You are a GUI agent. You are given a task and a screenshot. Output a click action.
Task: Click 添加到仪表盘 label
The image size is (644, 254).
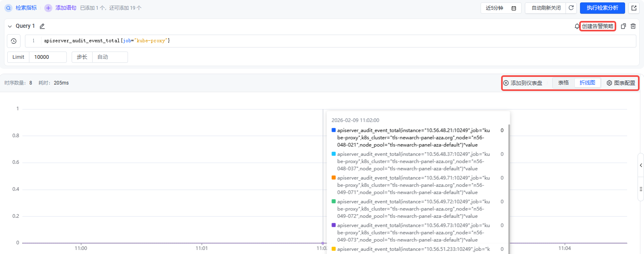pos(526,83)
